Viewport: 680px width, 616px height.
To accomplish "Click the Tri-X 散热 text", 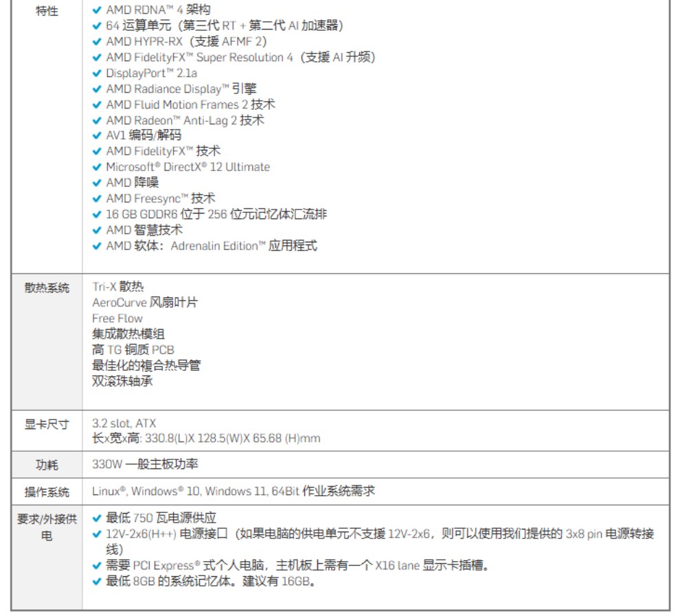I will pos(118,287).
